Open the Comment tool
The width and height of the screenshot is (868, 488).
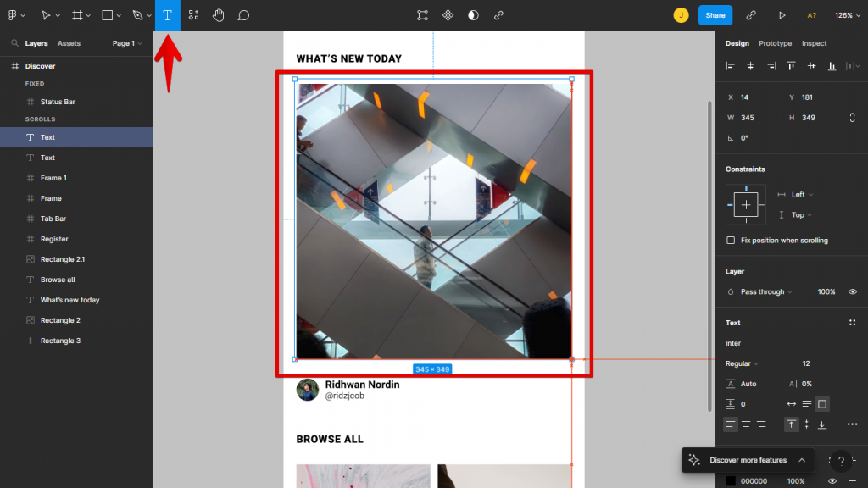click(x=243, y=14)
